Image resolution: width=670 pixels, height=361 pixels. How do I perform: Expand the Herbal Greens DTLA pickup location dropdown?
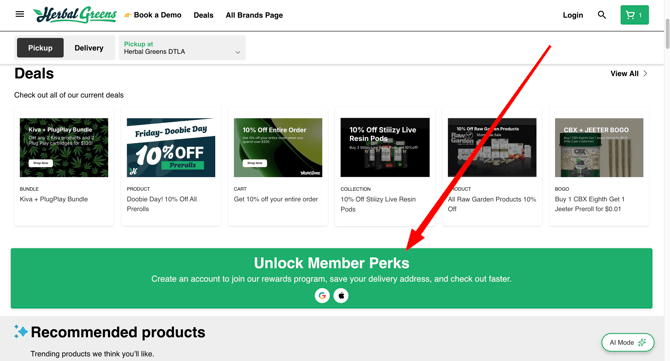click(x=182, y=48)
